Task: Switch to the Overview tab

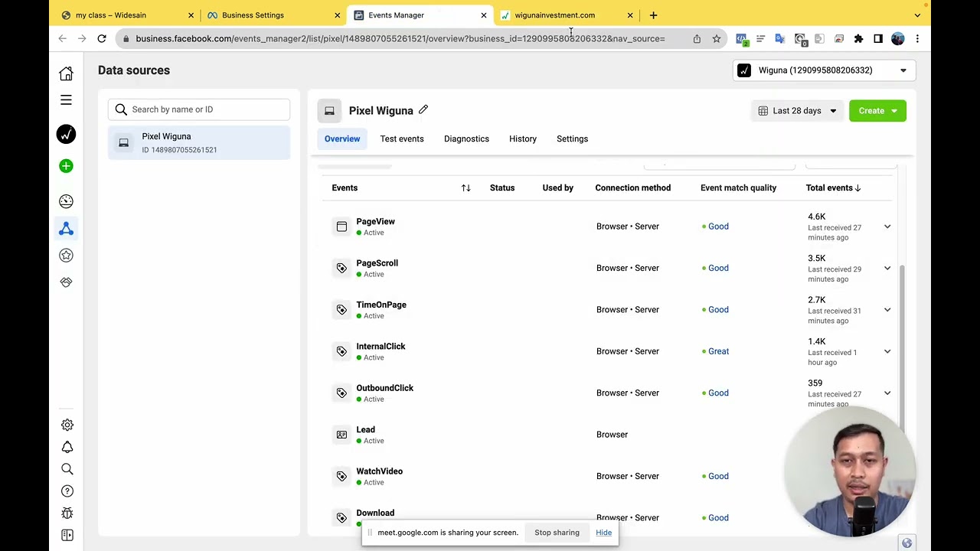Action: 342,139
